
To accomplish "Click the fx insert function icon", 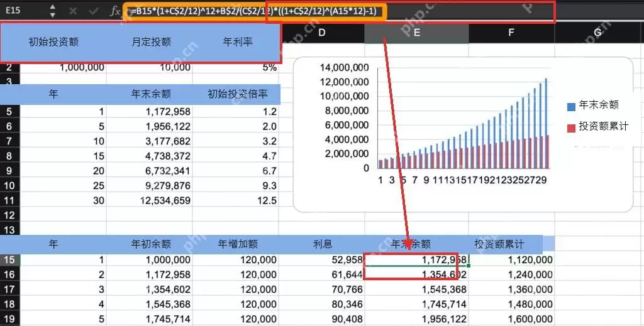I will tap(116, 11).
